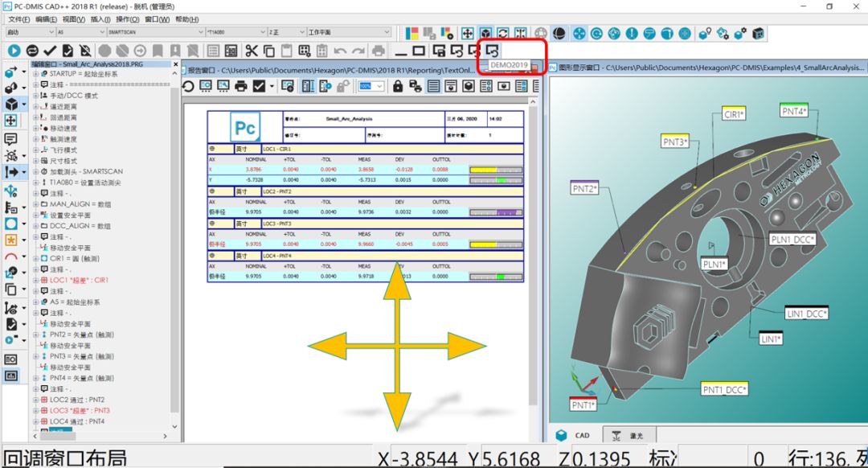
Task: Open the 帮助(H) menu
Action: pyautogui.click(x=187, y=19)
